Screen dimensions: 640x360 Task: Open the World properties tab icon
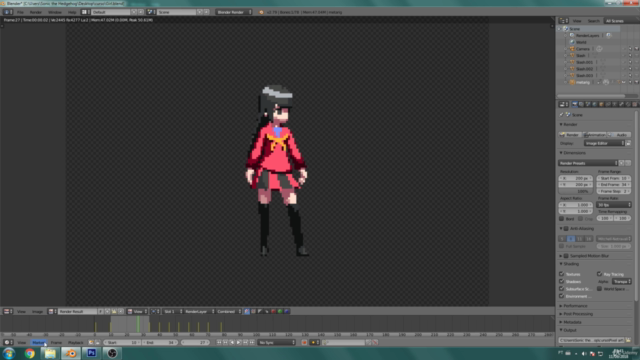click(594, 104)
